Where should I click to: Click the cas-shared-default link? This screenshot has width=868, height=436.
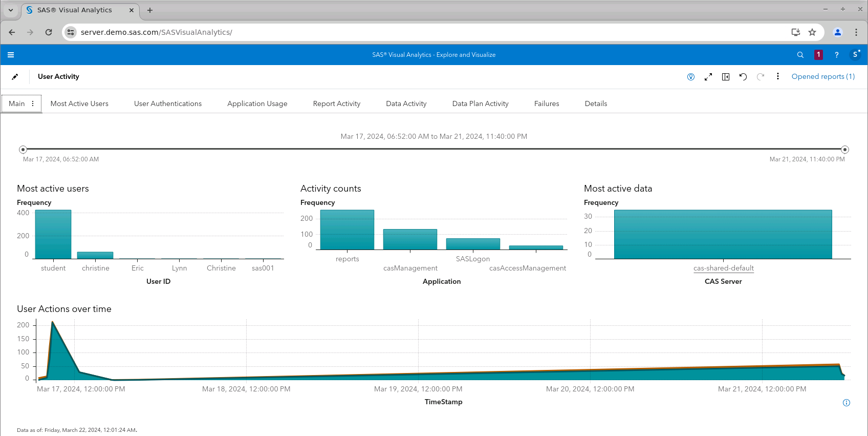723,268
